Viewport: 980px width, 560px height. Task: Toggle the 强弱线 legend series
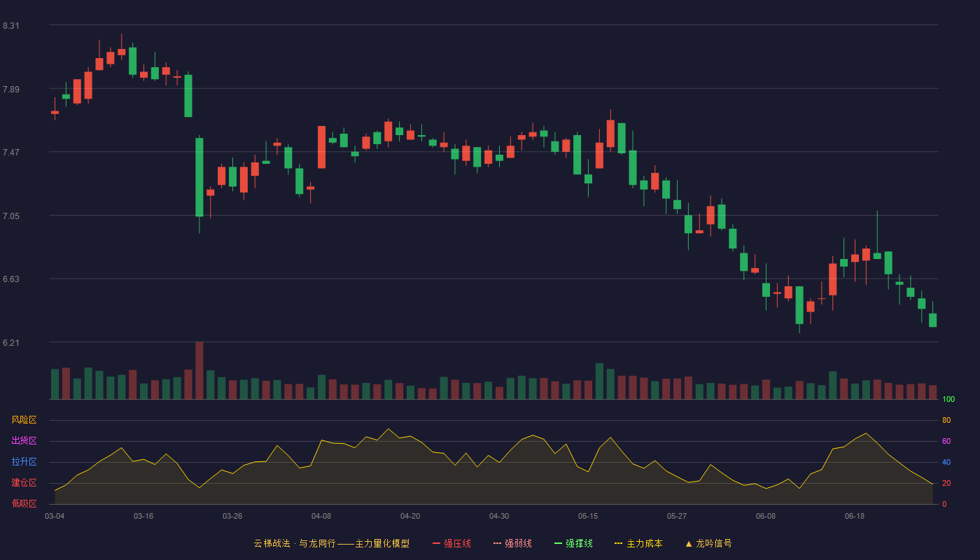(x=512, y=543)
